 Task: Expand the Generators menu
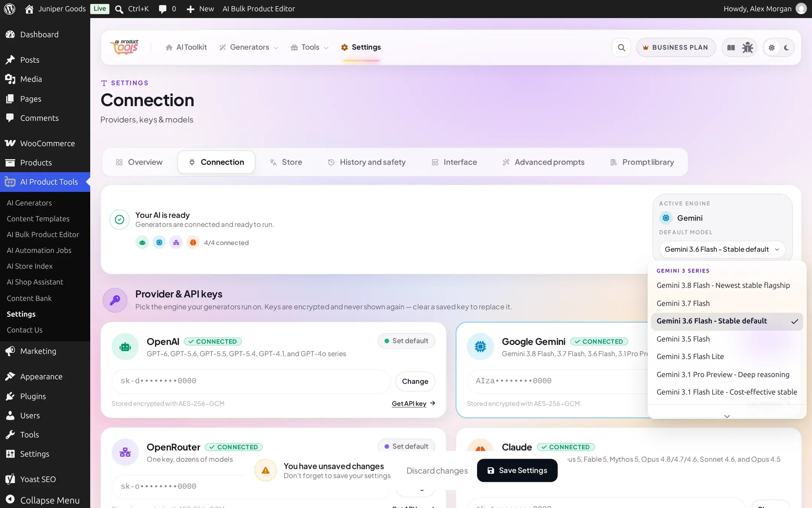(249, 47)
